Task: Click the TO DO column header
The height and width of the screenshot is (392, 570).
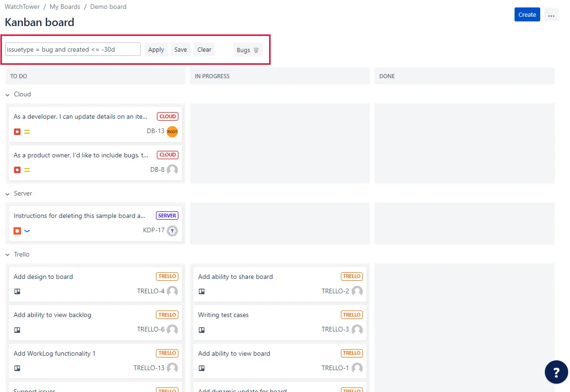Action: 95,76
